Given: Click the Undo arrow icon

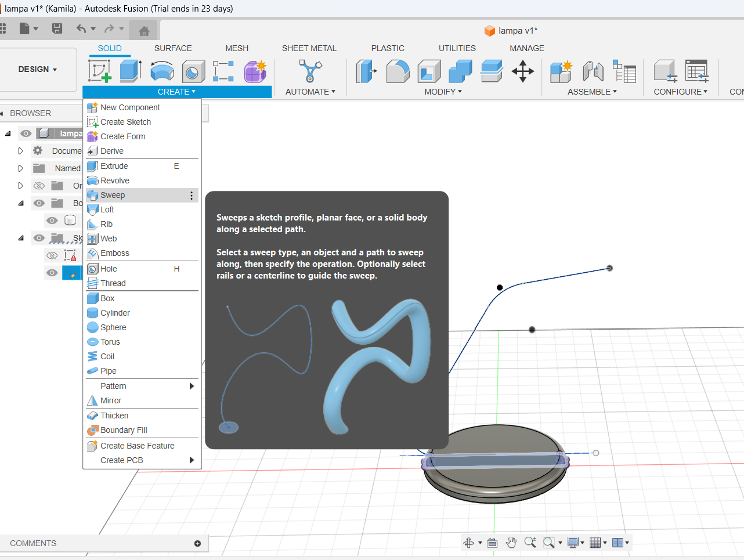Looking at the screenshot, I should coord(81,28).
